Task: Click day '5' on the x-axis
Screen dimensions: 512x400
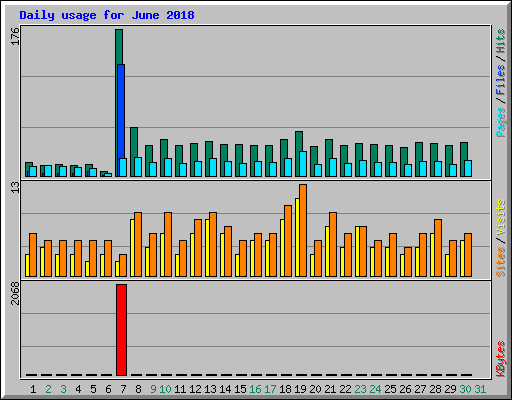Action: pos(93,389)
